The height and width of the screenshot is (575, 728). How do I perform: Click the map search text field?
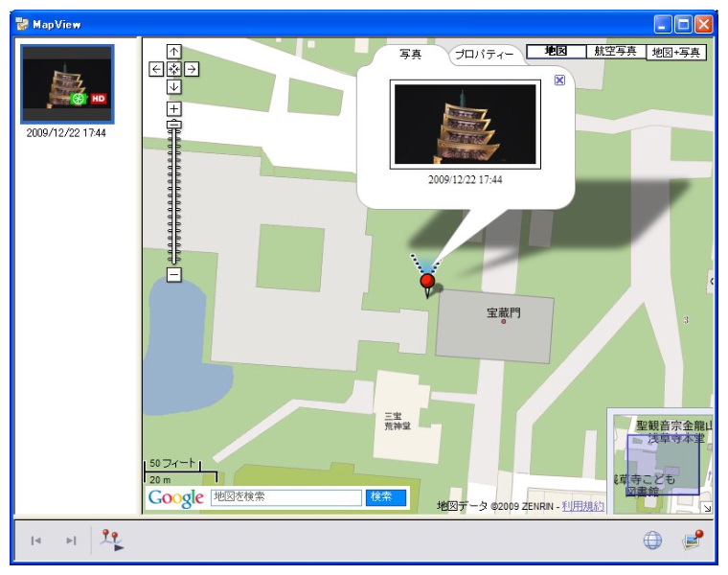pos(284,496)
